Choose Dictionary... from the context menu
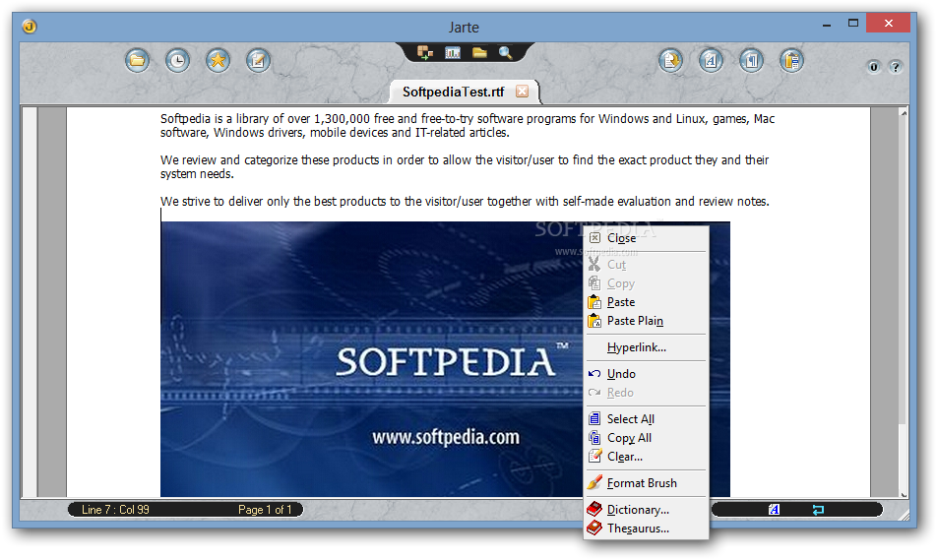This screenshot has height=560, width=937. click(646, 509)
